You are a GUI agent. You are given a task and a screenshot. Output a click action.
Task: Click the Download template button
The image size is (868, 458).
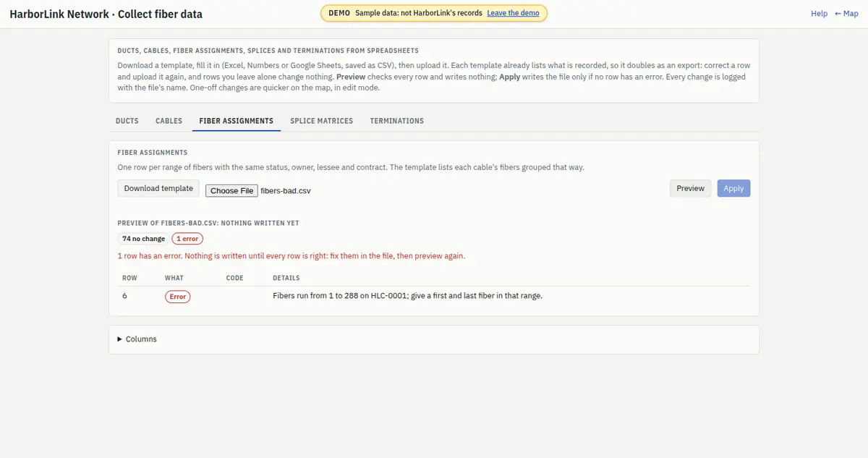tap(158, 188)
